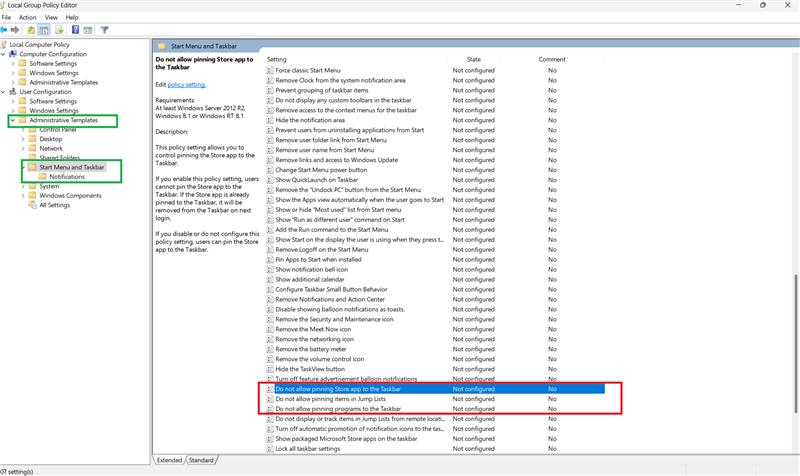Click policy icon beside Hide the TaskView button
800x476 pixels.
tap(270, 369)
